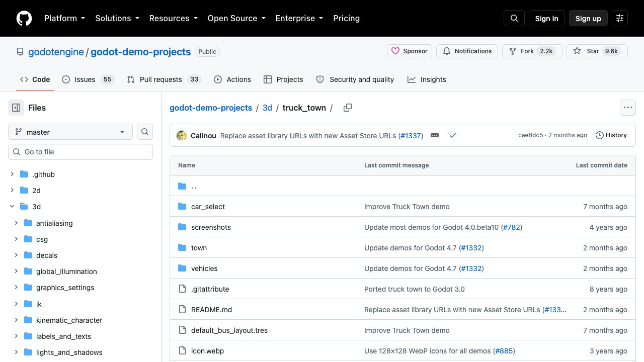Open the search magnifier in header

pyautogui.click(x=514, y=18)
